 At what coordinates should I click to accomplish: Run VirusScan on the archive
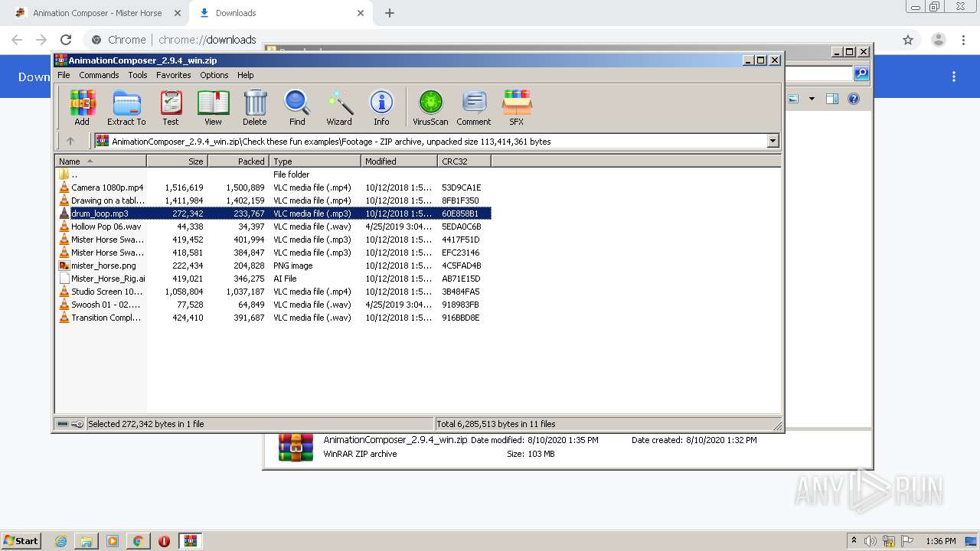tap(430, 107)
